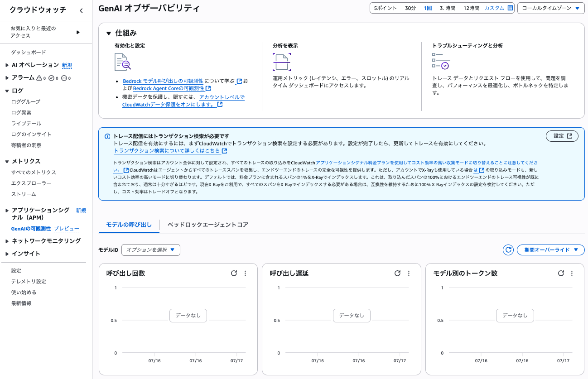Viewport: 588px width, 379px height.
Task: Open すべてのメトリクス in sidebar
Action: click(x=34, y=173)
